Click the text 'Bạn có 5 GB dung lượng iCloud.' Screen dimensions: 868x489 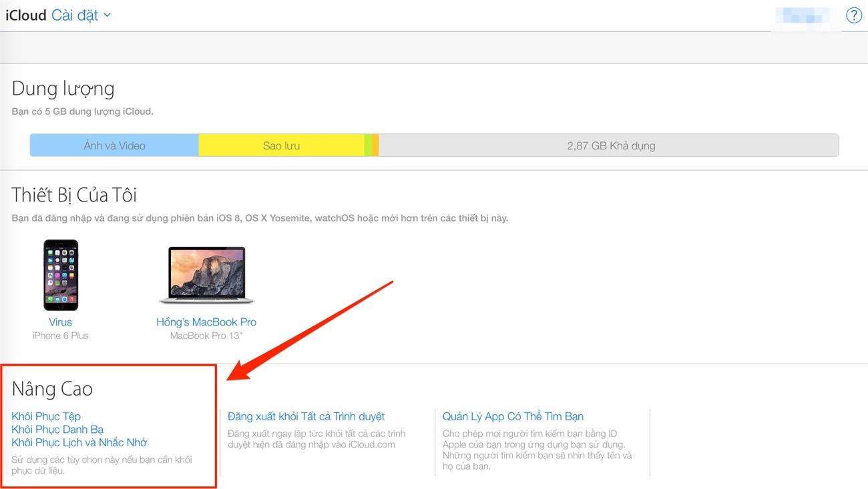(x=83, y=111)
